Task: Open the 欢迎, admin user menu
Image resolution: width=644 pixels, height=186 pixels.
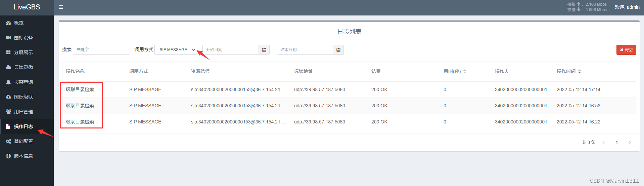Action: click(627, 7)
